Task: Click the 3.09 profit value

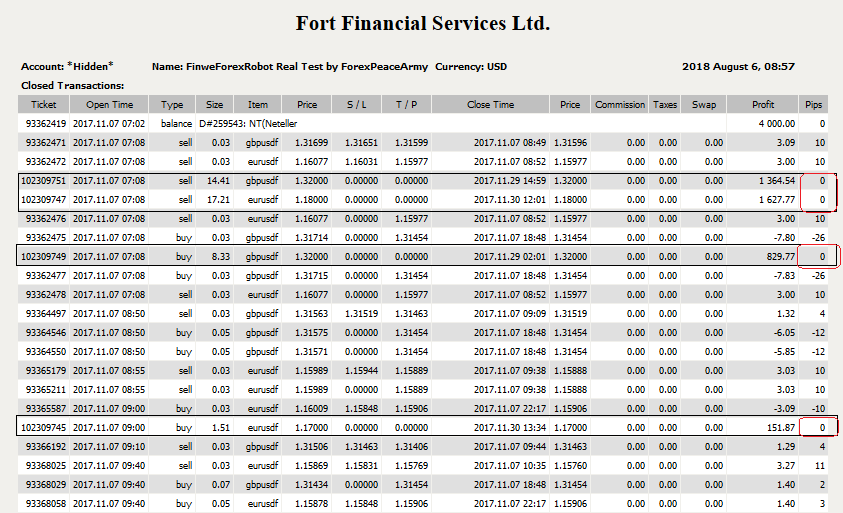Action: [x=785, y=142]
